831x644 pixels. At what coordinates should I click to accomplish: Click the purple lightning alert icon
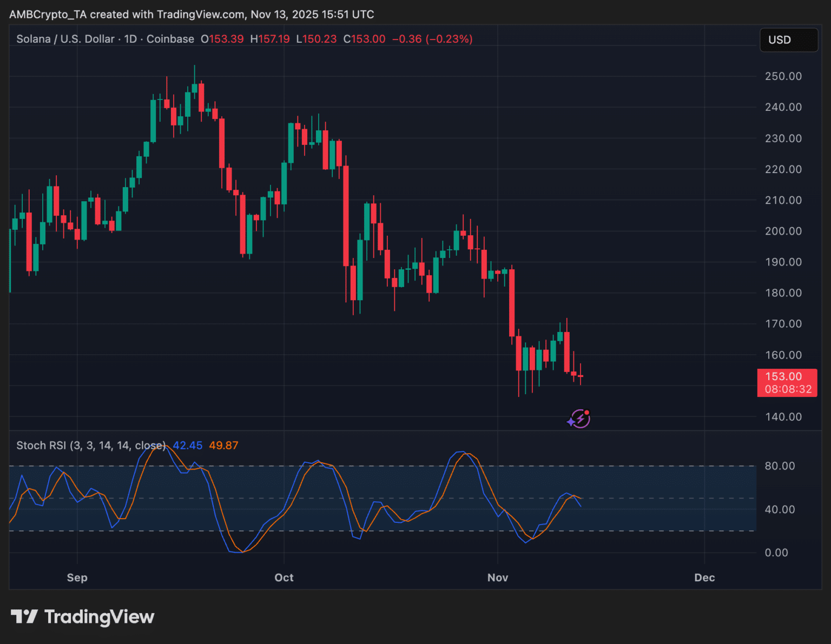(x=579, y=419)
